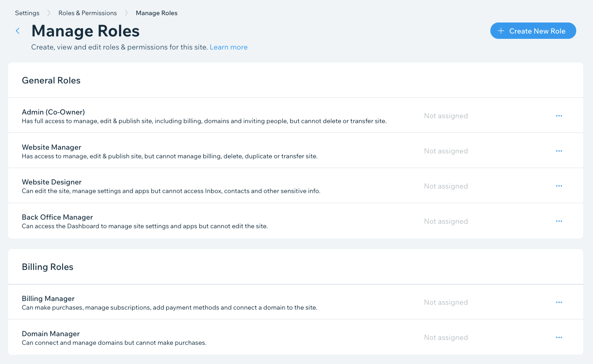Open the more actions menu for Website Designer
Viewport: 593px width, 364px height.
559,186
